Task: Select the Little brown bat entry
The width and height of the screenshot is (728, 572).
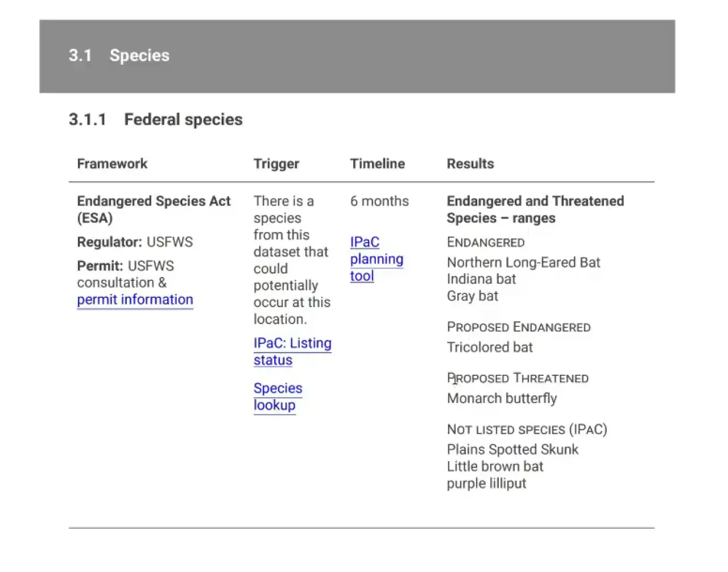Action: coord(495,467)
